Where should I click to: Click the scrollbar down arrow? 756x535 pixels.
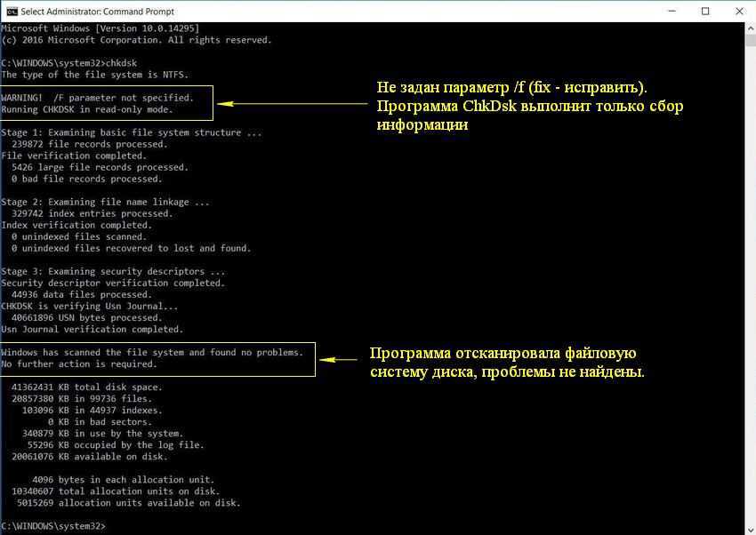pyautogui.click(x=751, y=530)
